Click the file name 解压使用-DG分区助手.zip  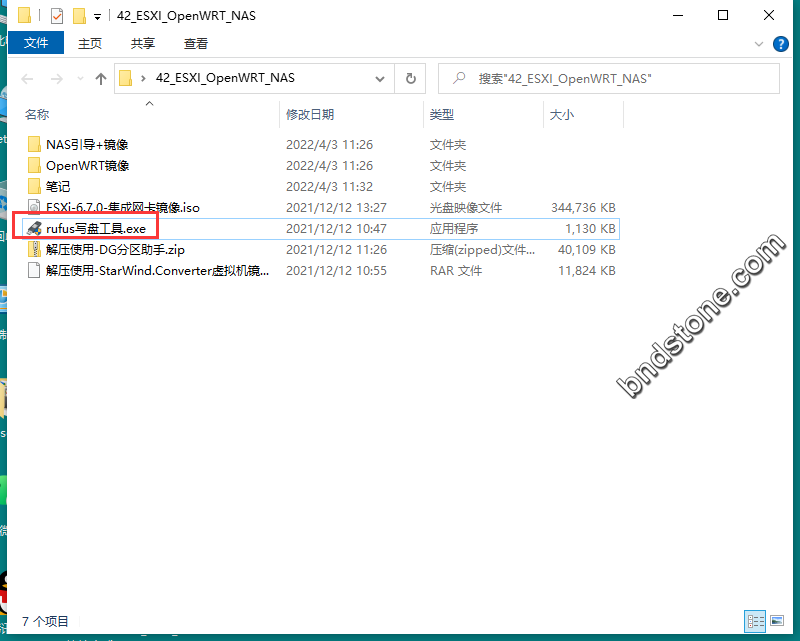(115, 249)
